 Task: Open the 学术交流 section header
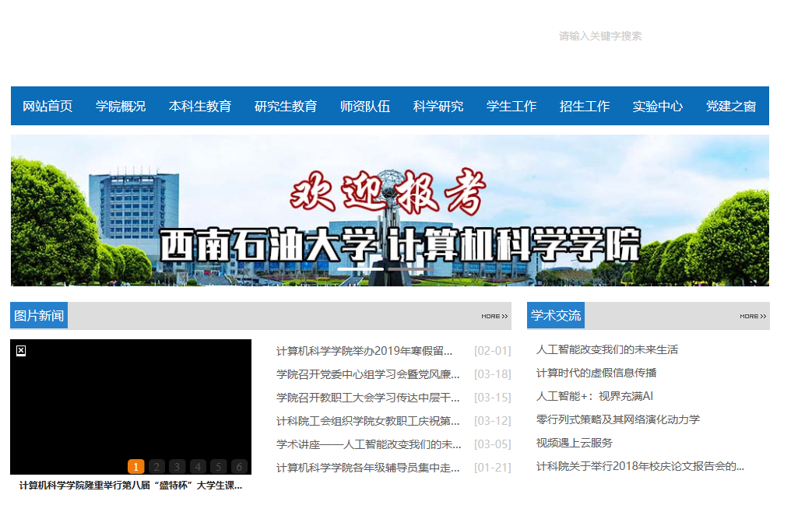point(556,316)
